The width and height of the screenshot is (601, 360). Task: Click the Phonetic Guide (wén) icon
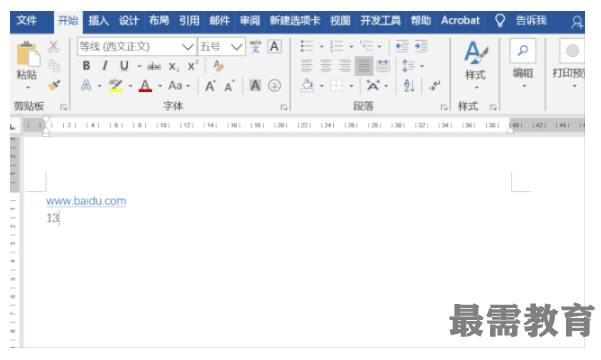point(255,46)
